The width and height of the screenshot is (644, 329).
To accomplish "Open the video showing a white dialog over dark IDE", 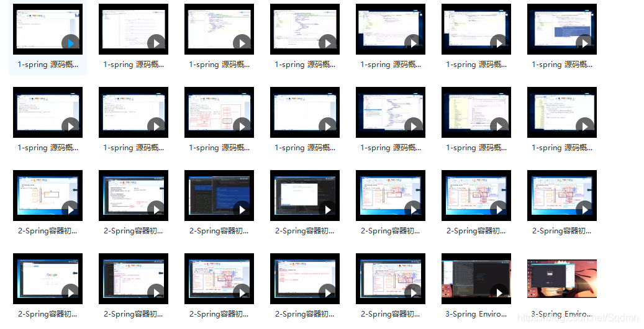I will pos(305,196).
